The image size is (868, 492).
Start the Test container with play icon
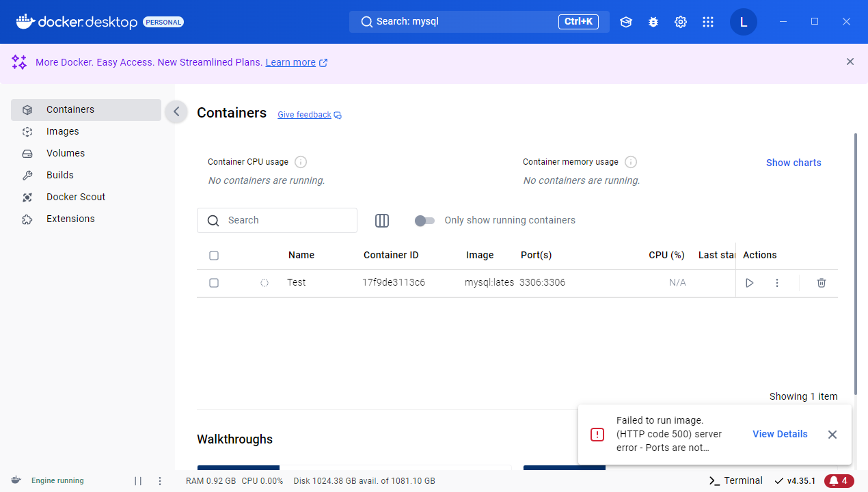[x=750, y=283]
